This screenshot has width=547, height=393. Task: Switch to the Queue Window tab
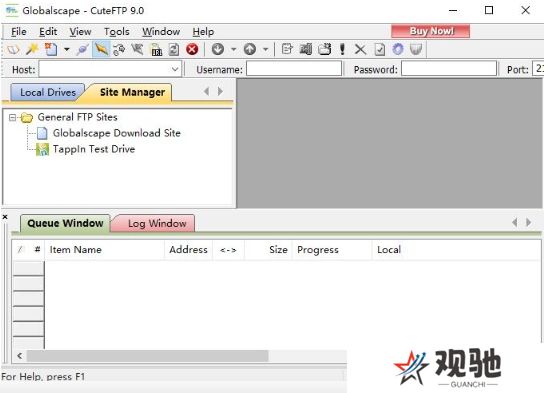pos(65,224)
